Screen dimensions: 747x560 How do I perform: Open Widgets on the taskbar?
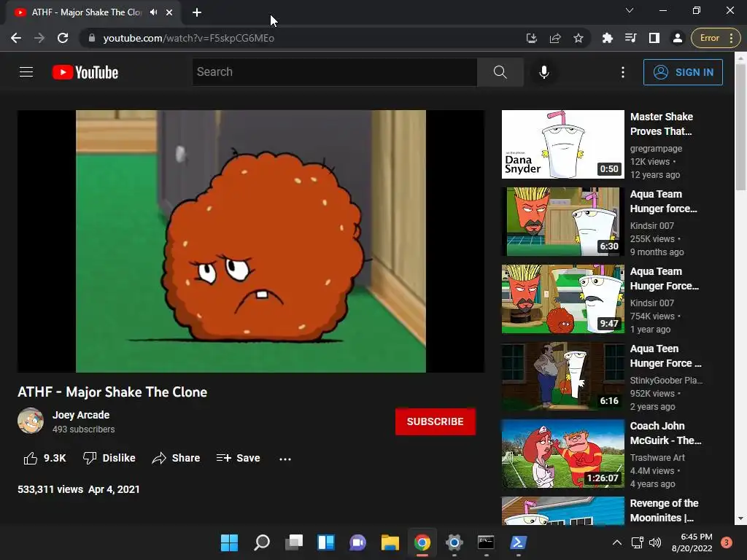point(326,542)
